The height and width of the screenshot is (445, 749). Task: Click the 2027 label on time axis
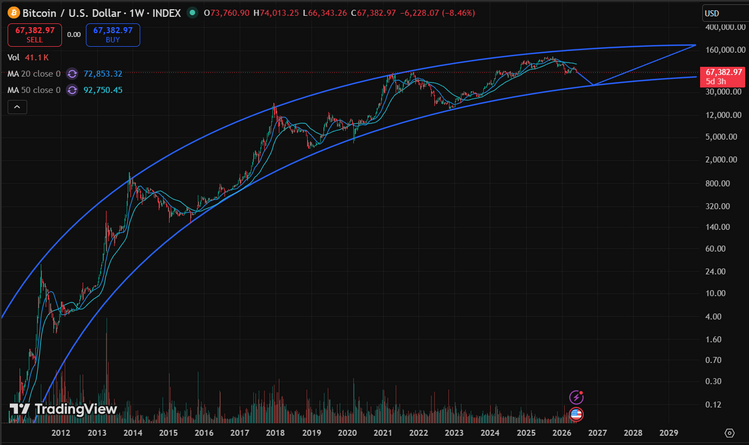tap(597, 433)
